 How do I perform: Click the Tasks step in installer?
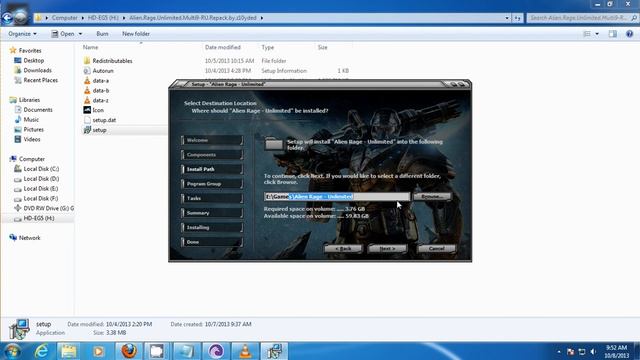212,198
